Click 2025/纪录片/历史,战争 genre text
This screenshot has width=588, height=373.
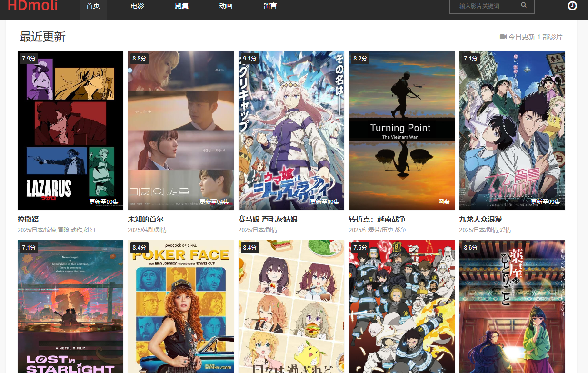[378, 230]
